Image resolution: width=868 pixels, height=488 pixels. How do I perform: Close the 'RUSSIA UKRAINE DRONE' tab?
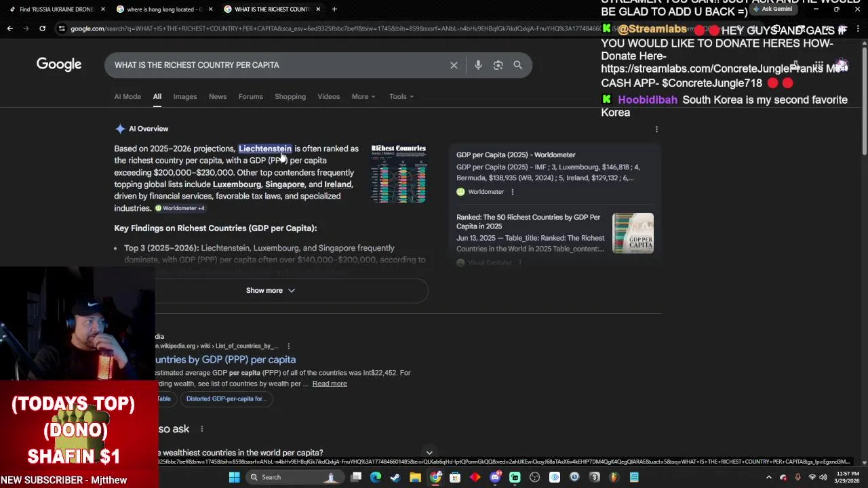[x=103, y=9]
